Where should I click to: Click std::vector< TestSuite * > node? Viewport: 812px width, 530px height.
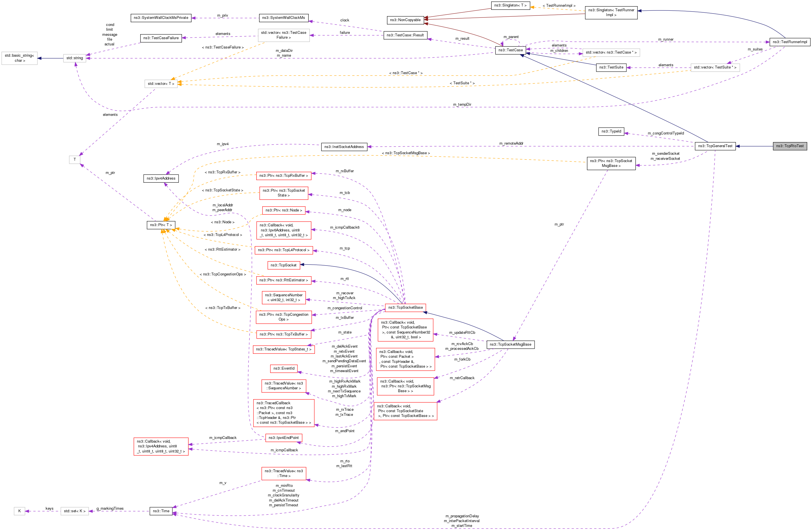pyautogui.click(x=715, y=68)
